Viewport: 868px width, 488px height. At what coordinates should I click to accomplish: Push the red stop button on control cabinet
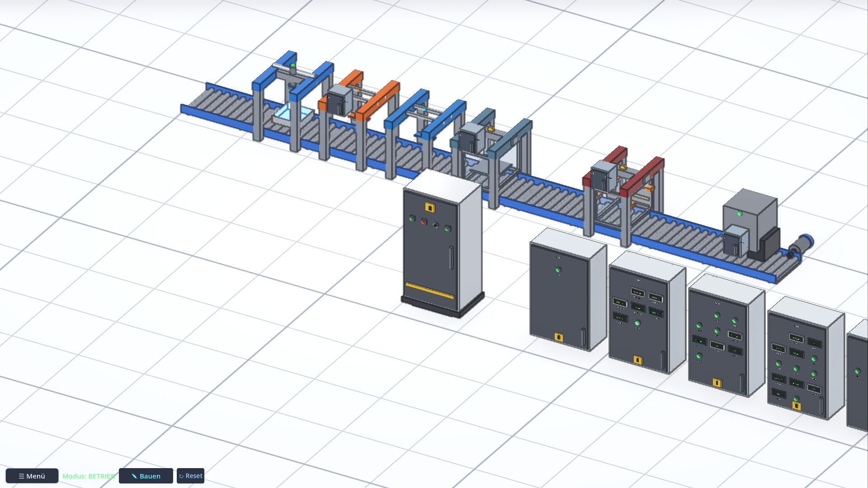(x=424, y=221)
